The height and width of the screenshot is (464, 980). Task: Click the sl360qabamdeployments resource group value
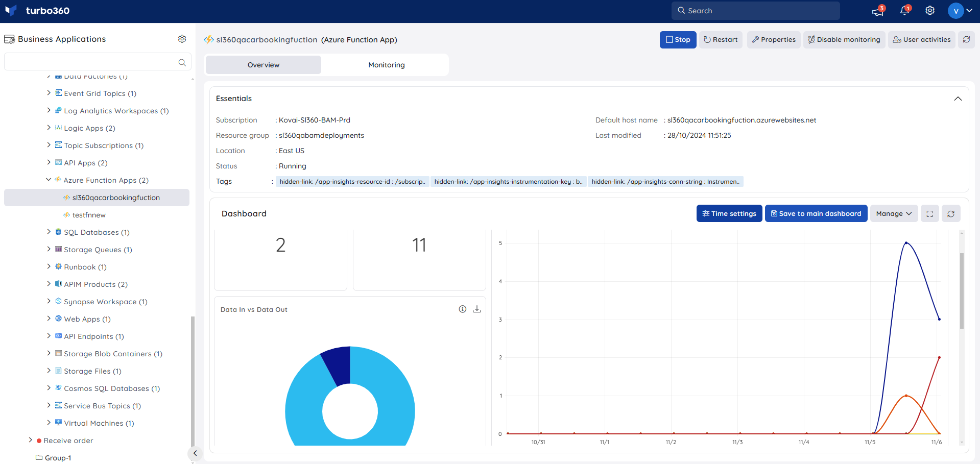[321, 135]
